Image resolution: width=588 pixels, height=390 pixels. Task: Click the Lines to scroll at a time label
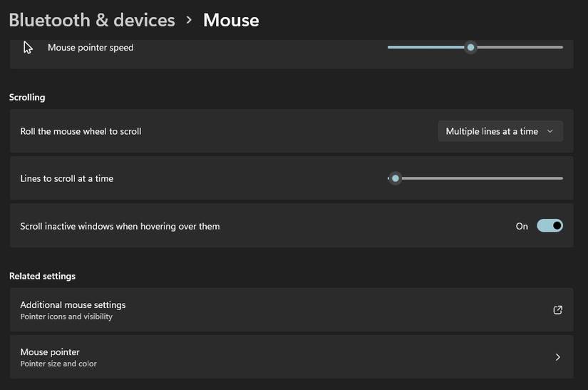point(66,178)
